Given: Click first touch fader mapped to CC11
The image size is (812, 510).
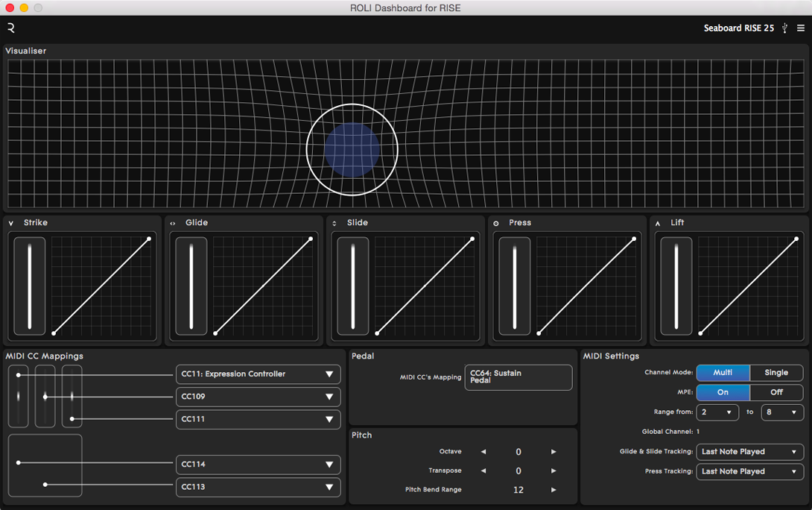Looking at the screenshot, I should click(18, 397).
